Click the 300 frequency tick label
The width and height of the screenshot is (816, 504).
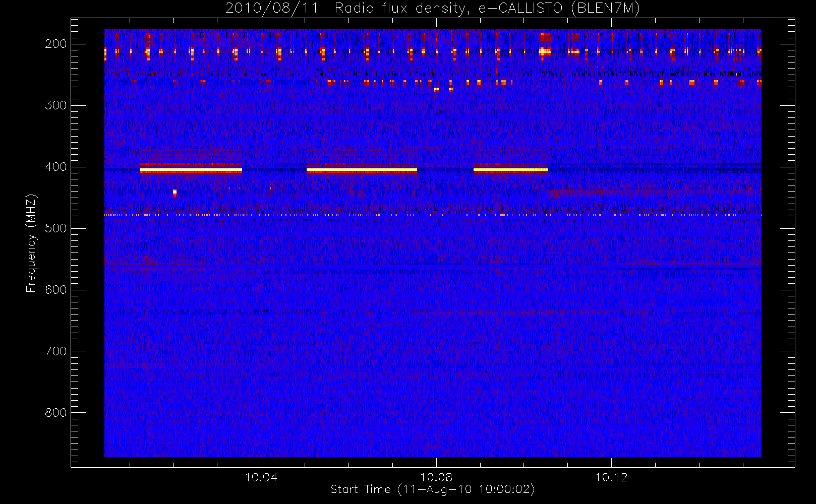click(55, 105)
